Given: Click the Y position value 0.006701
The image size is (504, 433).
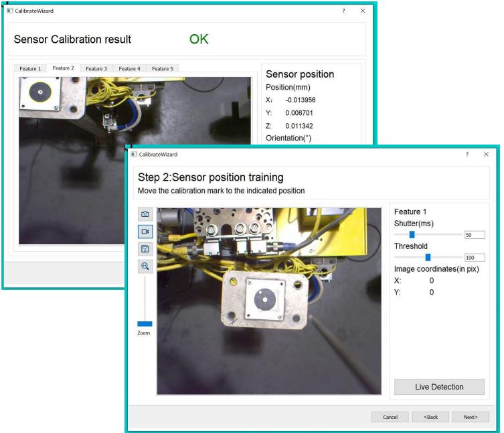Looking at the screenshot, I should (299, 113).
